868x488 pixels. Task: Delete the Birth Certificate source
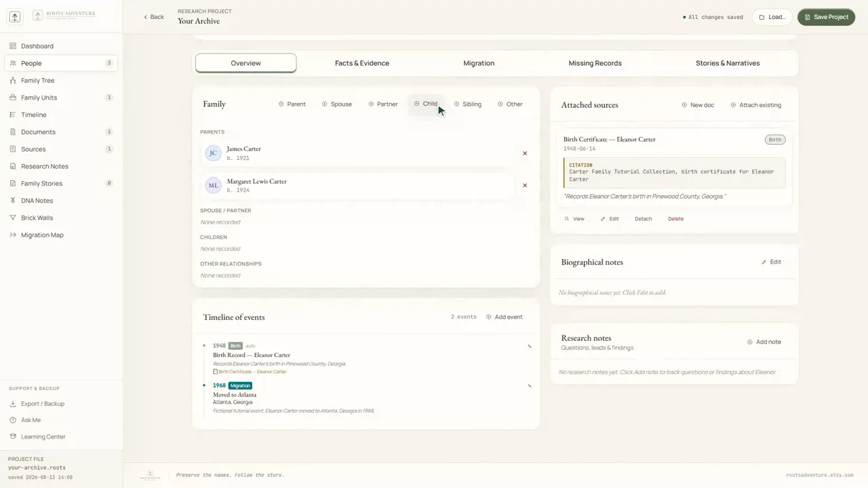(x=676, y=219)
